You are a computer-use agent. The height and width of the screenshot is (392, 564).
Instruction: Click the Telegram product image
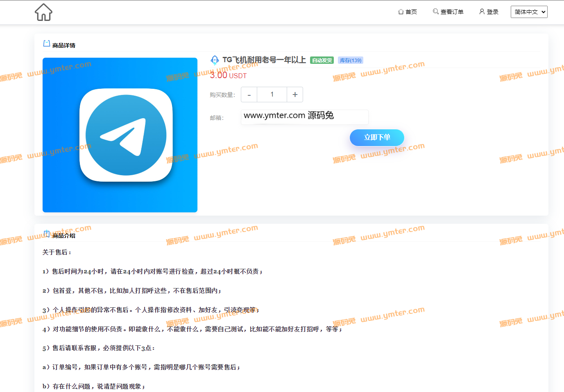coord(120,135)
